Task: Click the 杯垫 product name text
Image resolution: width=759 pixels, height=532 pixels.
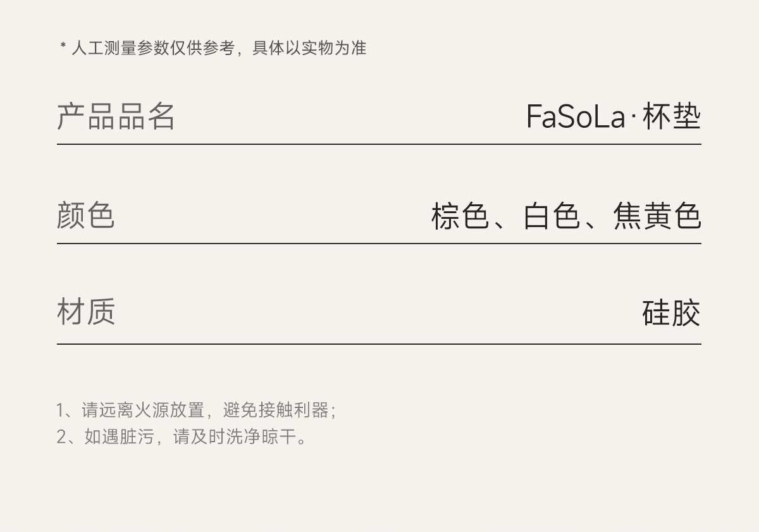Action: 671,117
